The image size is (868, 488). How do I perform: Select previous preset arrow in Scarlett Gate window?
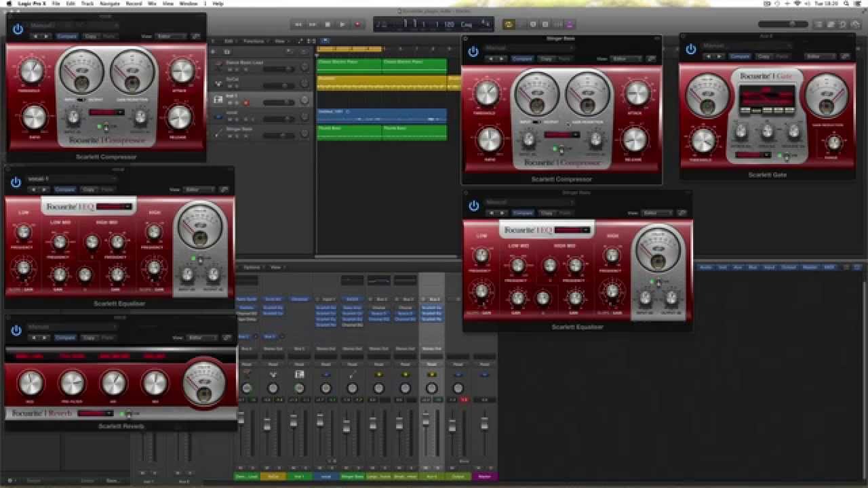pyautogui.click(x=707, y=56)
